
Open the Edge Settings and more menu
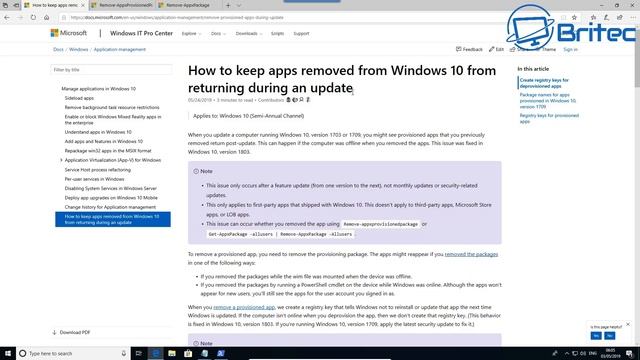(633, 18)
